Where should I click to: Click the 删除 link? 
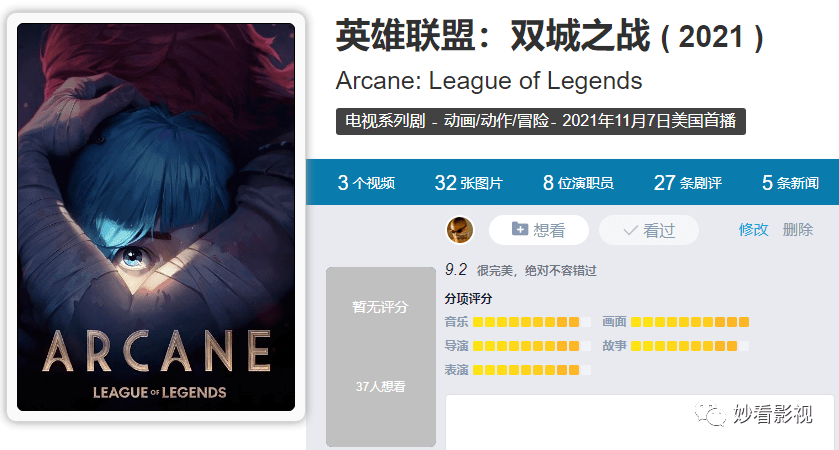tap(798, 230)
